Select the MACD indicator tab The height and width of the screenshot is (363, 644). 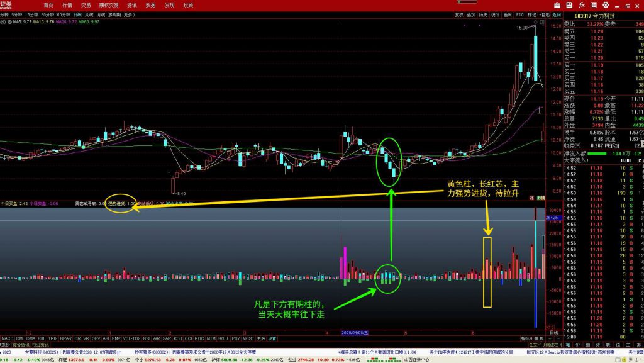pos(6,338)
